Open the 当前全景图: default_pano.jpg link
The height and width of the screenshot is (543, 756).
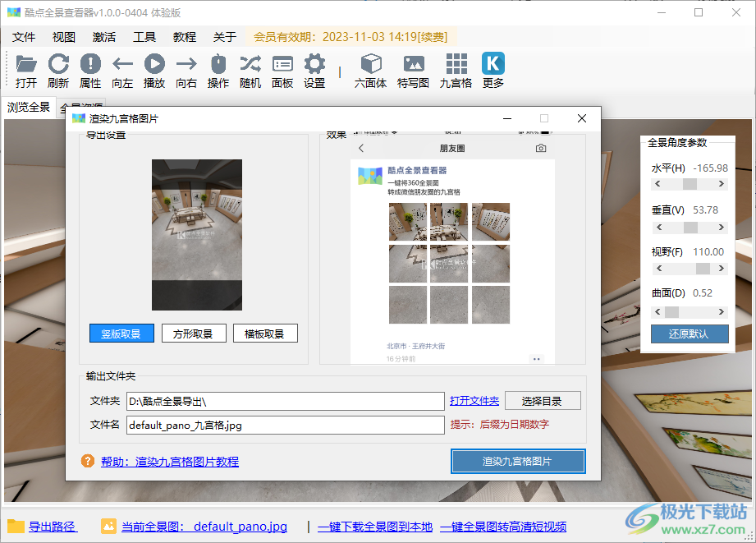(x=204, y=527)
